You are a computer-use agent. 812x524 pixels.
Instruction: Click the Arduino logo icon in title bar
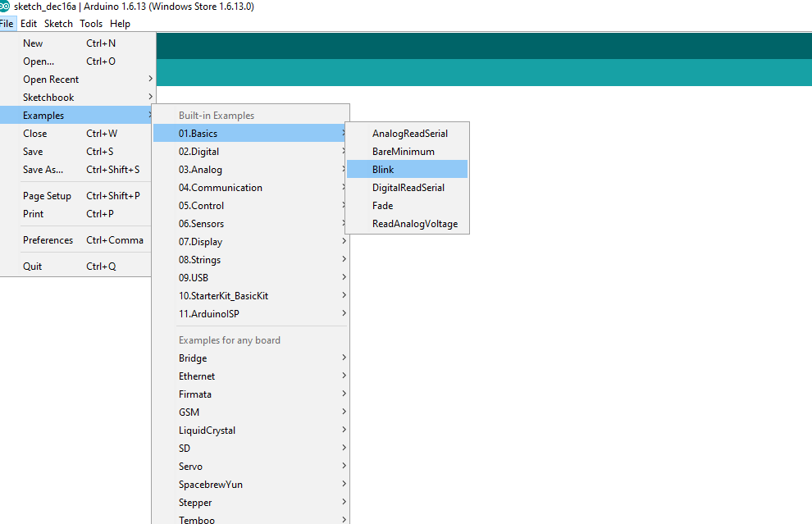tap(5, 7)
